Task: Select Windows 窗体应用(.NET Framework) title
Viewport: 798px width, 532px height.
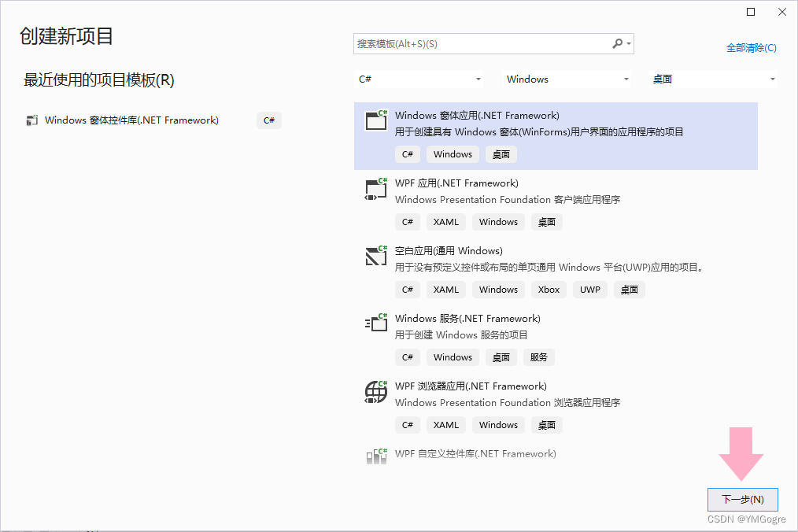Action: (477, 116)
